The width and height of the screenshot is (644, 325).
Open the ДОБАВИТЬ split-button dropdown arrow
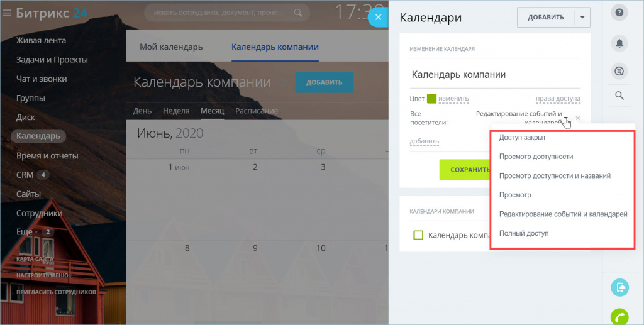click(582, 18)
